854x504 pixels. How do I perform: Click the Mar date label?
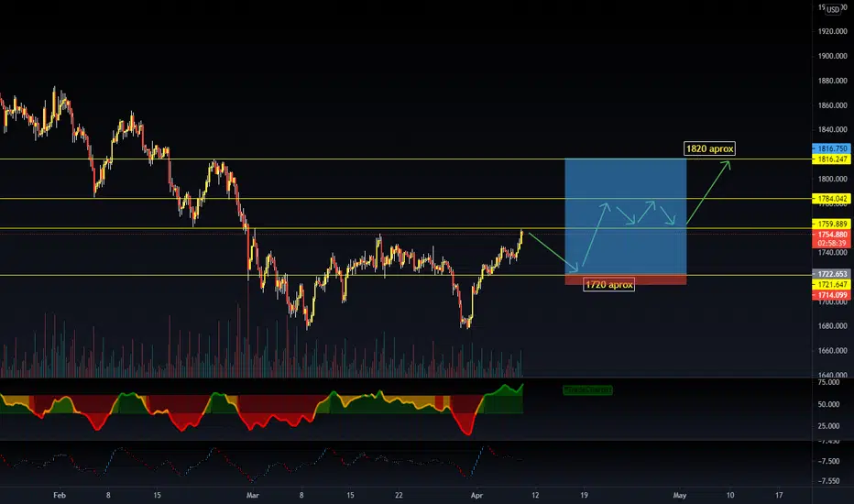coord(252,495)
